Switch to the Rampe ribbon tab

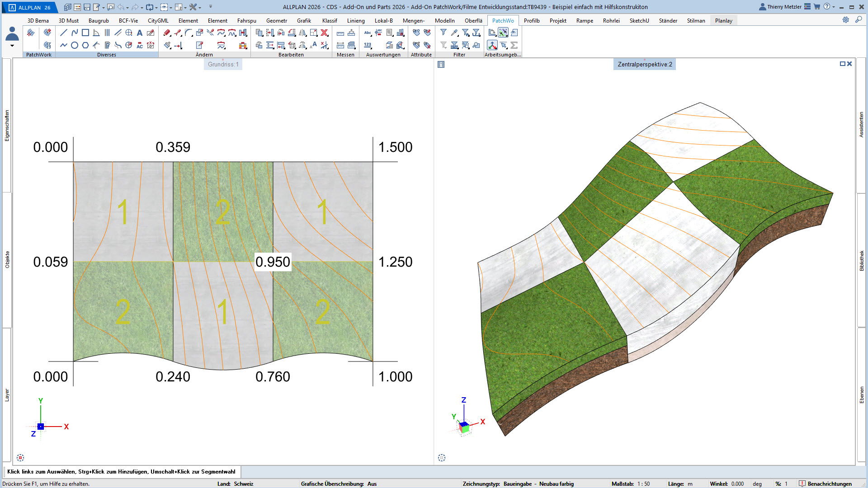click(585, 21)
